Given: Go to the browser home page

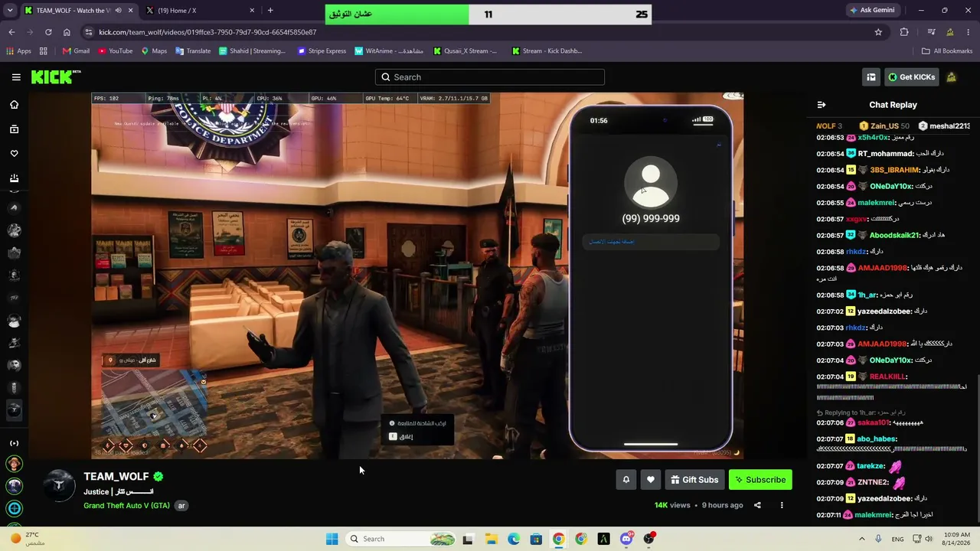Looking at the screenshot, I should tap(67, 32).
